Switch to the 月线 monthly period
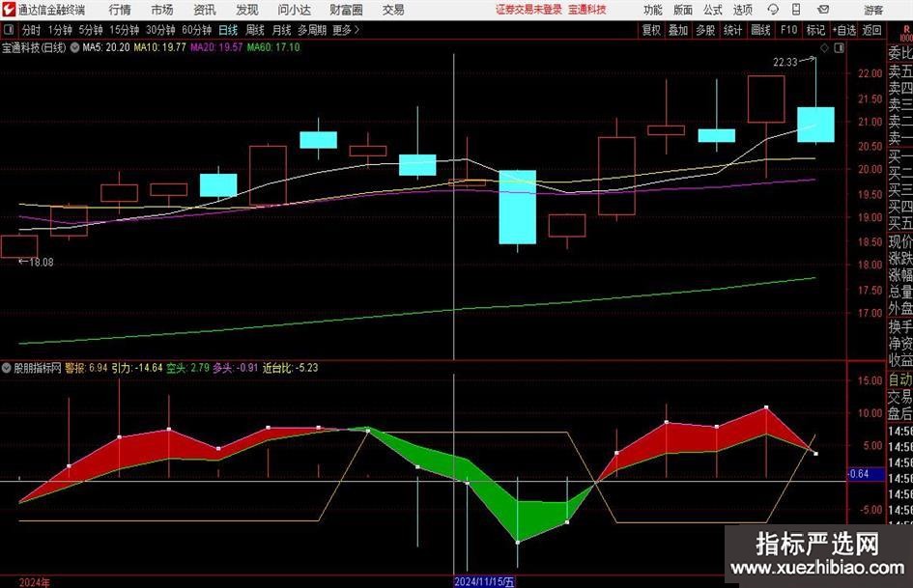 pyautogui.click(x=282, y=30)
